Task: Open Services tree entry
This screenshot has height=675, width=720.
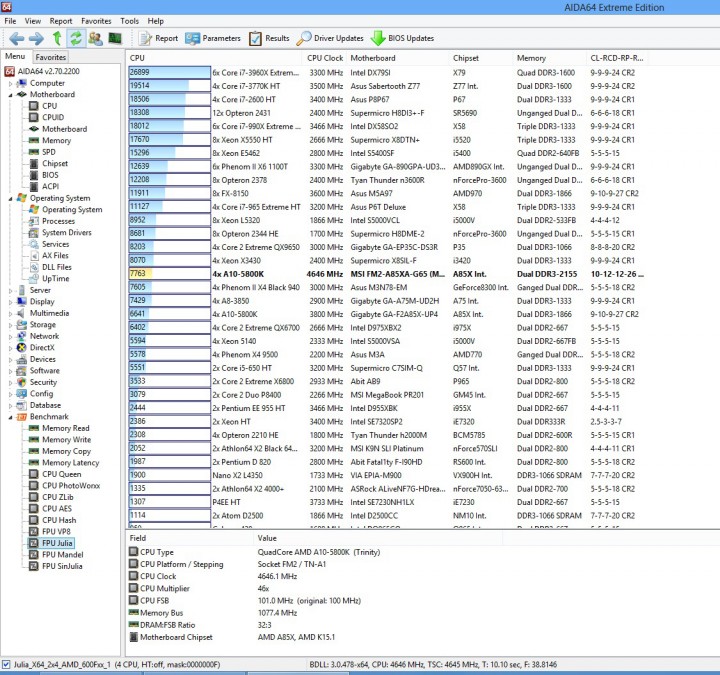Action: coord(49,244)
